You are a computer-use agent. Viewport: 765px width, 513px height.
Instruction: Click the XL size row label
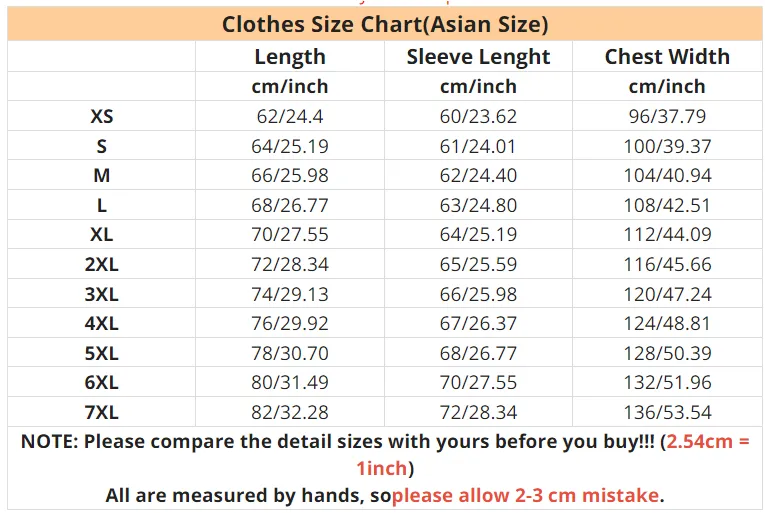[101, 234]
